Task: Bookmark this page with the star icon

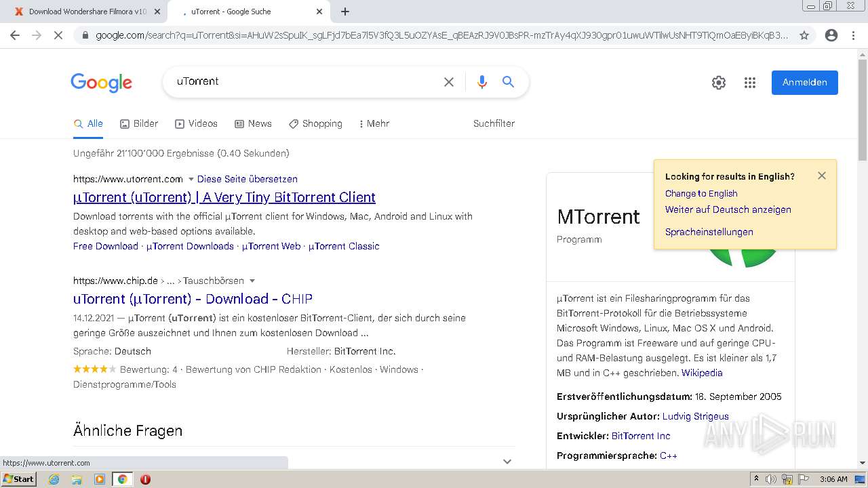Action: (x=804, y=35)
